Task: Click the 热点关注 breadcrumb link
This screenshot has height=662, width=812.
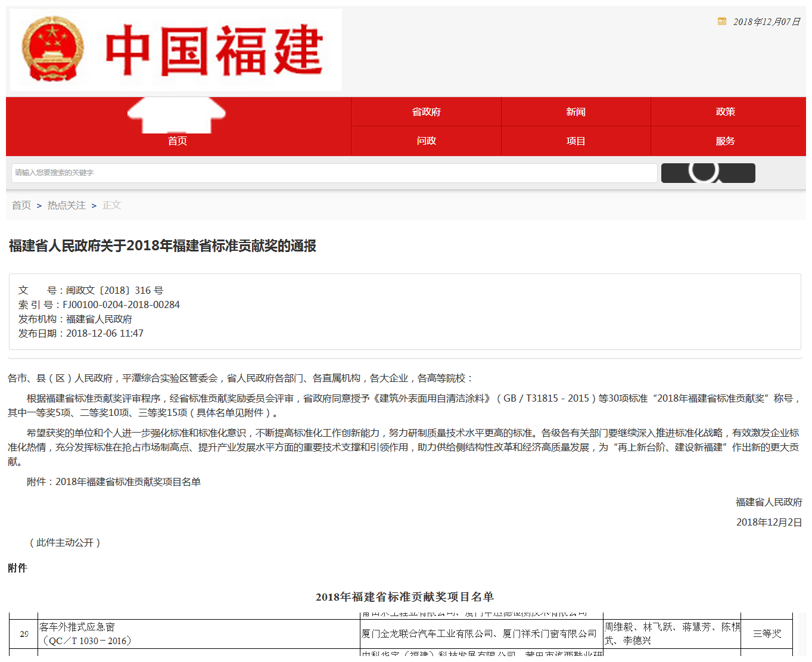Action: [67, 205]
